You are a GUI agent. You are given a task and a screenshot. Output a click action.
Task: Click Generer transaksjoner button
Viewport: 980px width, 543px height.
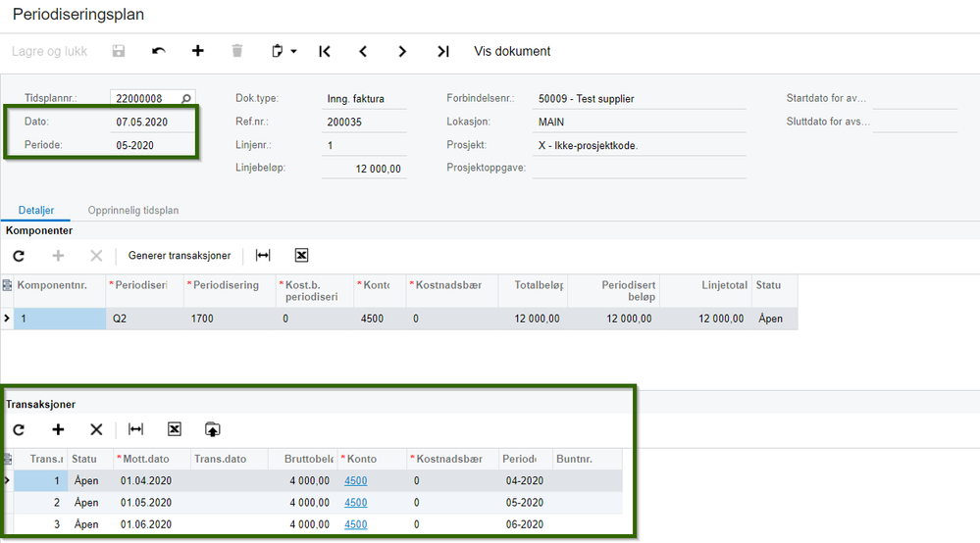click(x=180, y=256)
